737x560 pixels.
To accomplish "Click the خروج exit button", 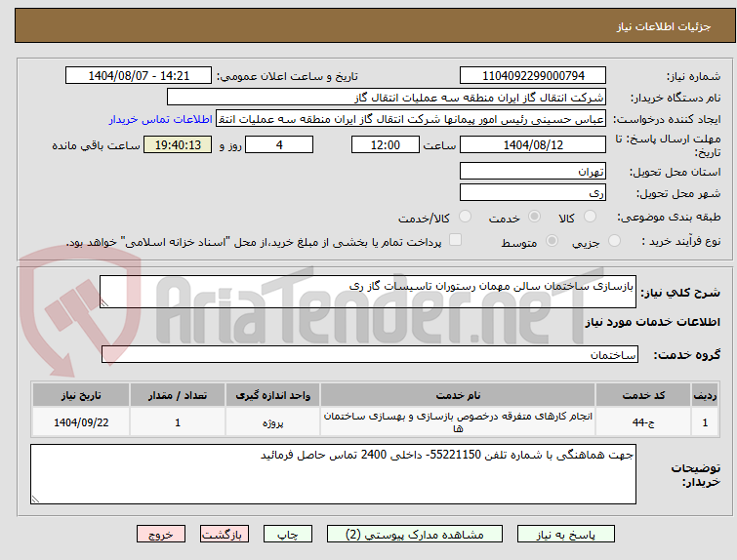I will [x=161, y=535].
